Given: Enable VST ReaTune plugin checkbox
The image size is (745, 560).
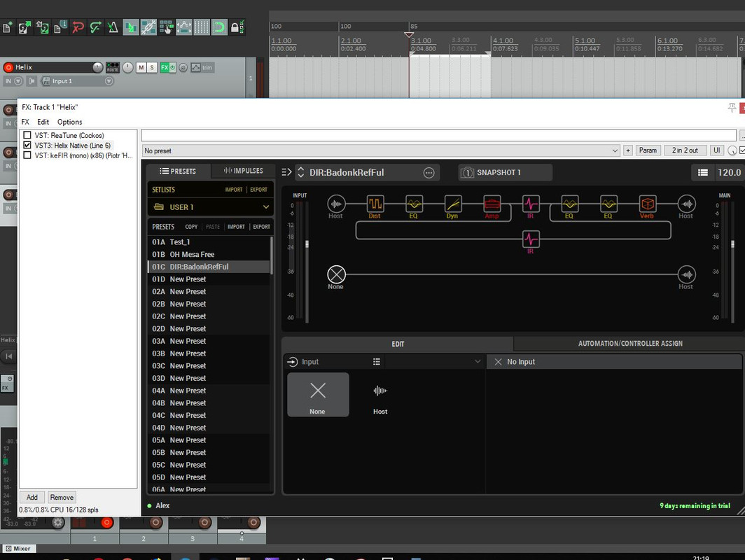Looking at the screenshot, I should pos(27,135).
